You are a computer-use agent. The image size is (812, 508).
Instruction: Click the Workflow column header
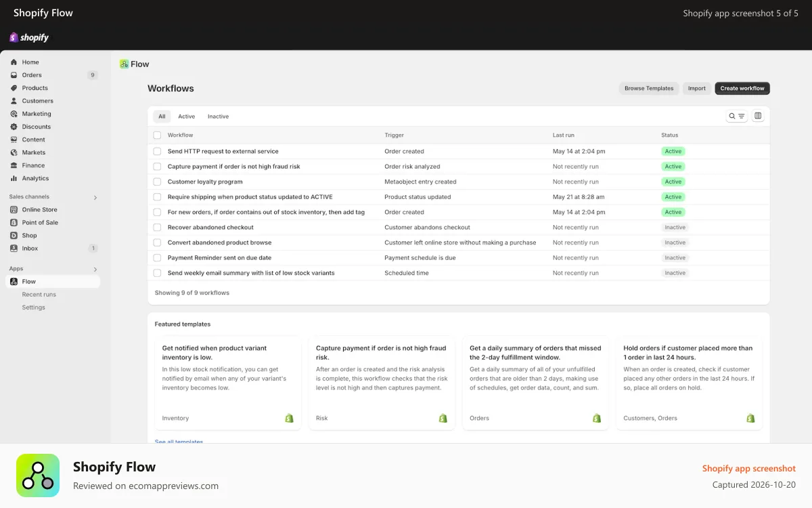point(181,135)
